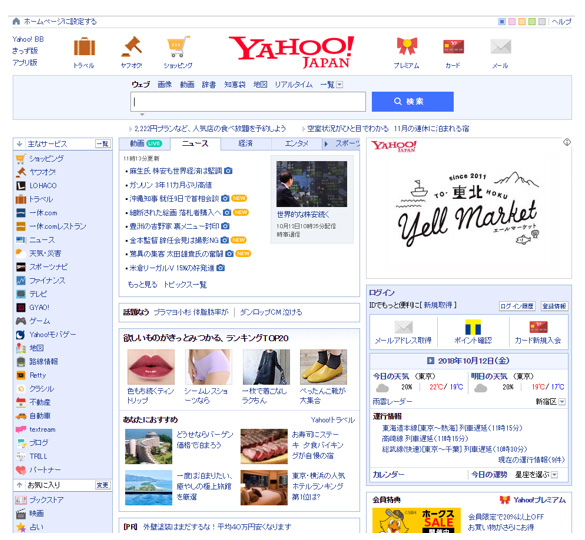Click 変更 button in お気に入り header

[x=103, y=485]
